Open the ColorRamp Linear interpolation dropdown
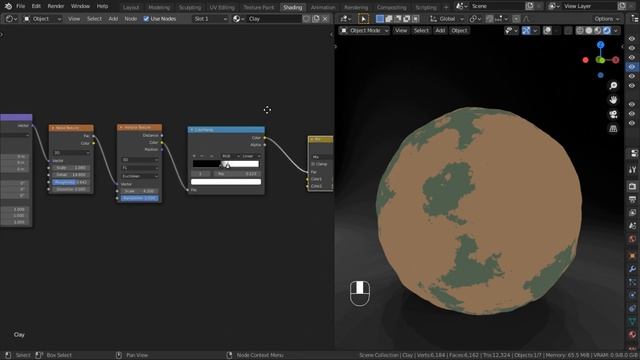The height and width of the screenshot is (360, 640). pos(251,156)
